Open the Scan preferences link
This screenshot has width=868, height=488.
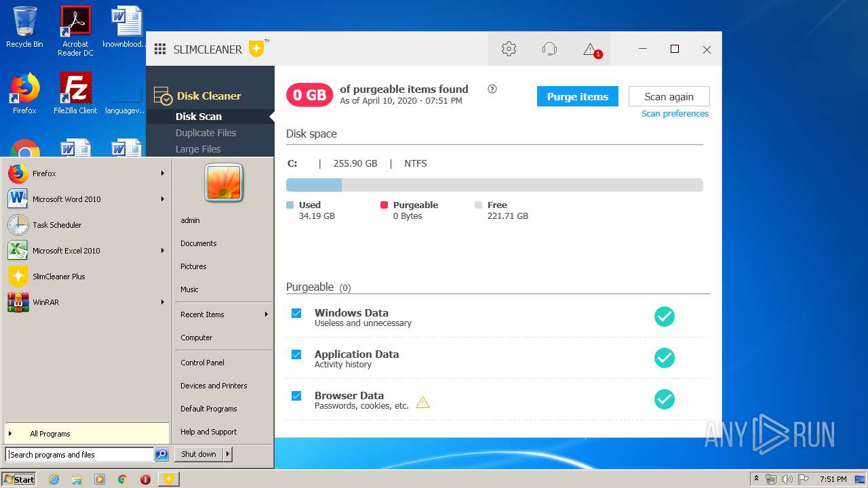[675, 114]
